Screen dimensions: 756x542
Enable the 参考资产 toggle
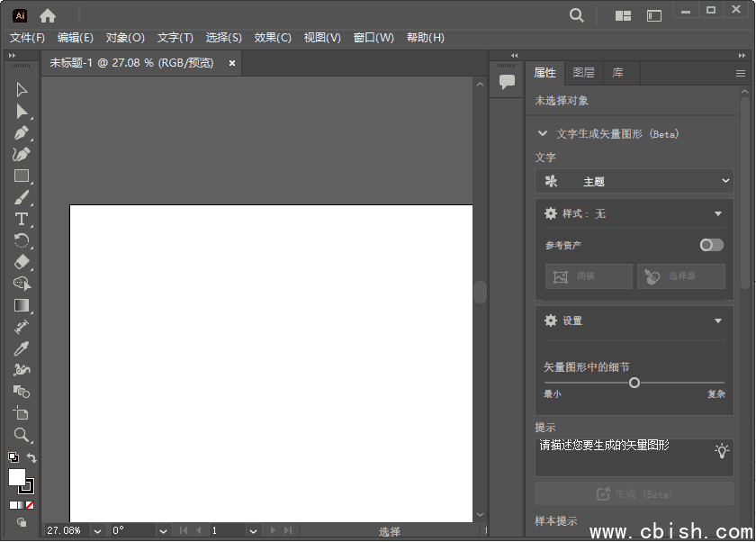tap(710, 244)
